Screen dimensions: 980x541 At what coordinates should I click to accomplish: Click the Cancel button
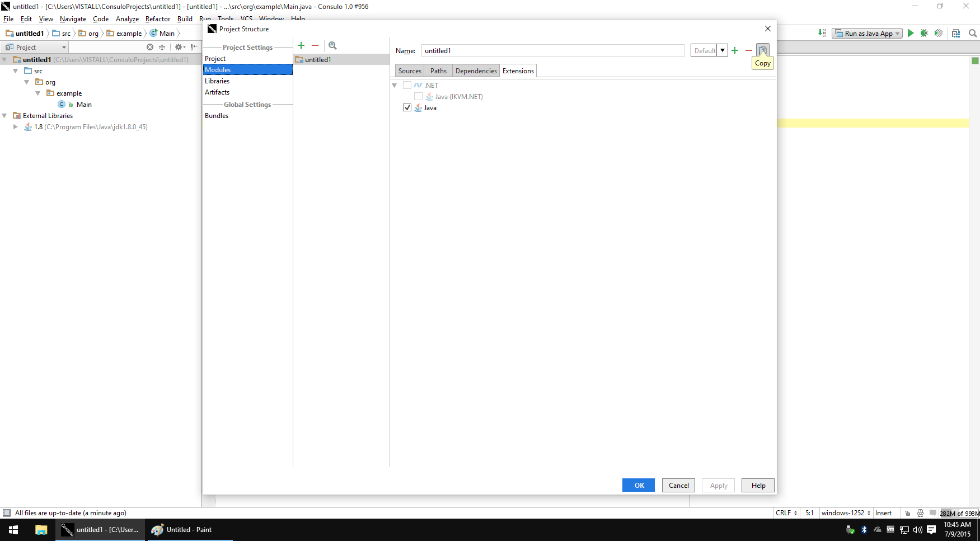pyautogui.click(x=678, y=485)
